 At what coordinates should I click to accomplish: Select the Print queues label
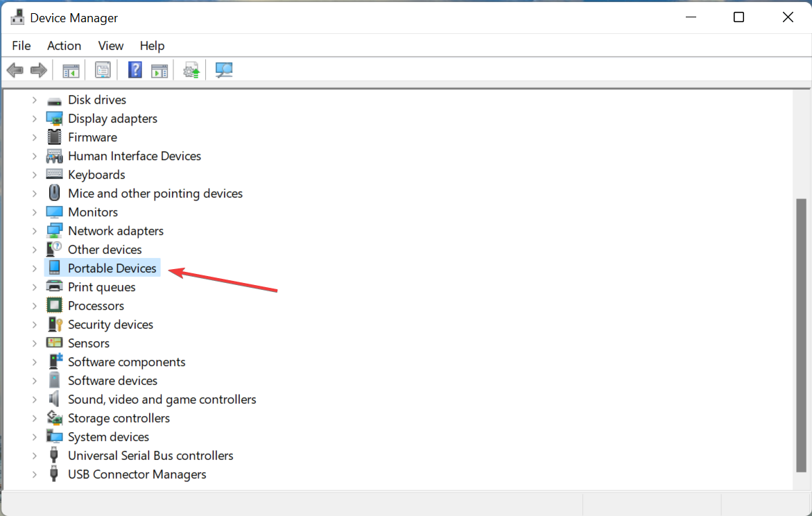[x=102, y=287]
